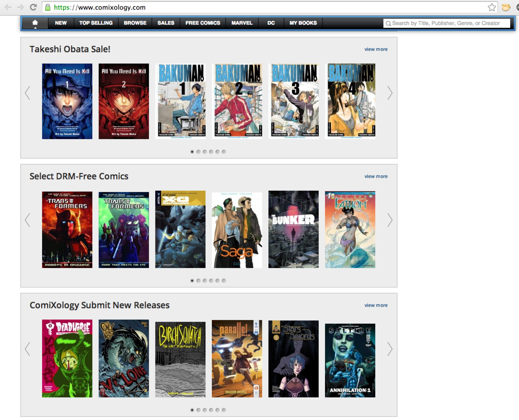Image resolution: width=519 pixels, height=420 pixels.
Task: Show next Takeshi Obata Sale items
Action: (390, 93)
